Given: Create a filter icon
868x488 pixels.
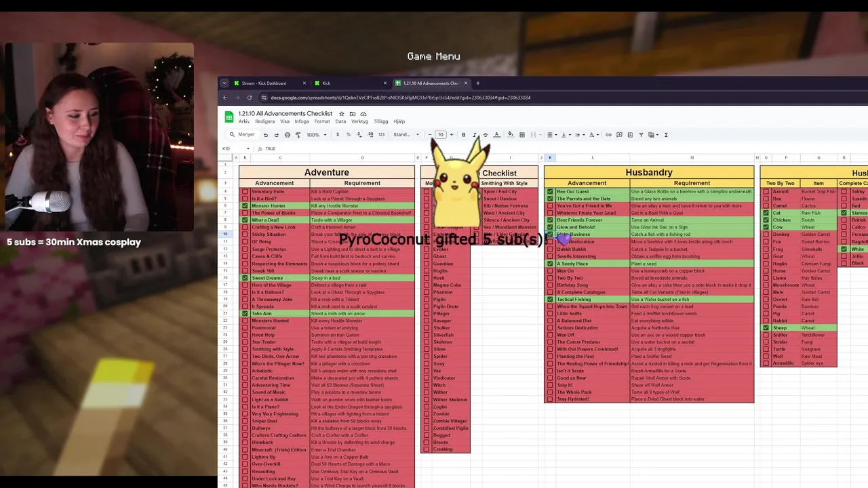Looking at the screenshot, I should (x=641, y=135).
